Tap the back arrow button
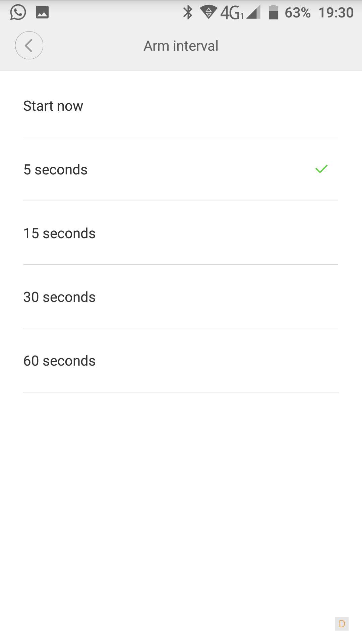This screenshot has width=362, height=644. pos(29,46)
